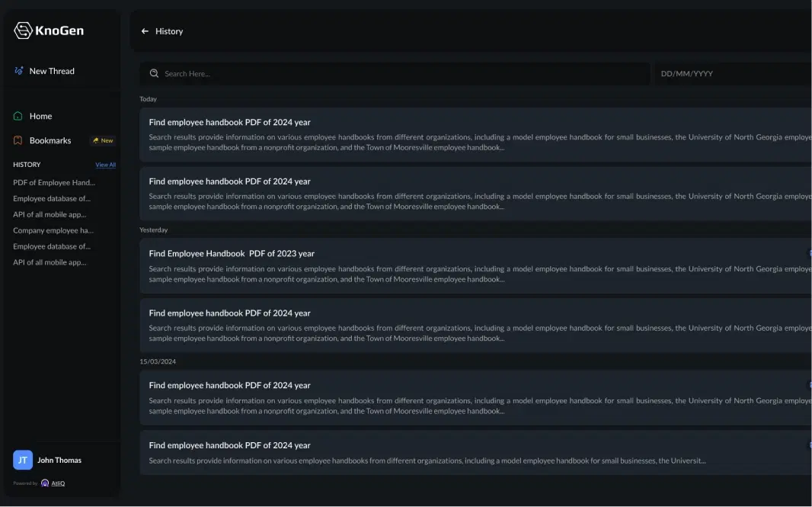Start a New Thread
The image size is (812, 507).
point(52,71)
